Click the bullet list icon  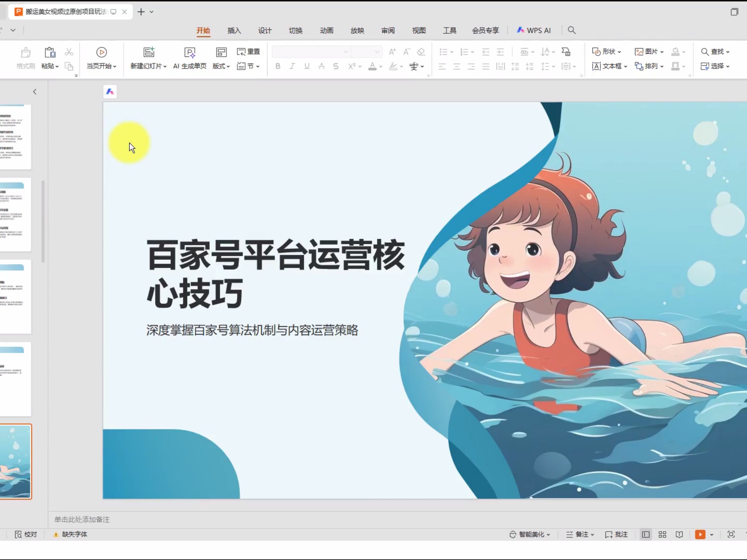tap(444, 52)
